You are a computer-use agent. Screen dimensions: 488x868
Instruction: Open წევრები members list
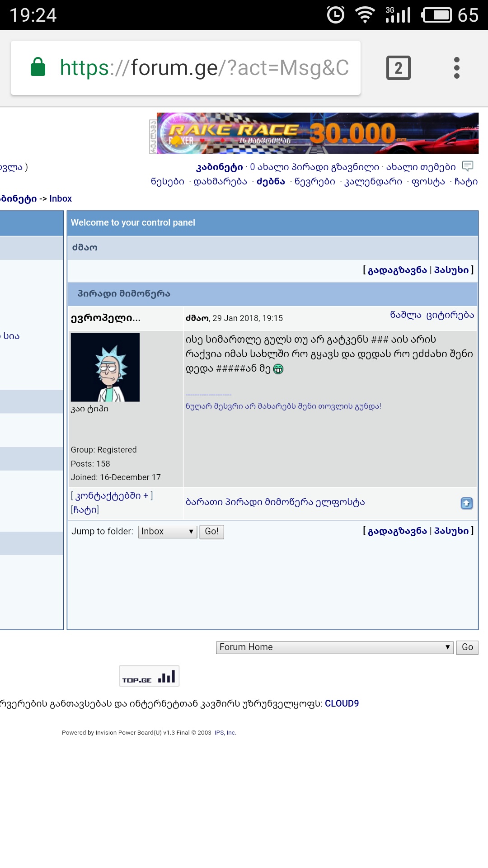point(314,182)
